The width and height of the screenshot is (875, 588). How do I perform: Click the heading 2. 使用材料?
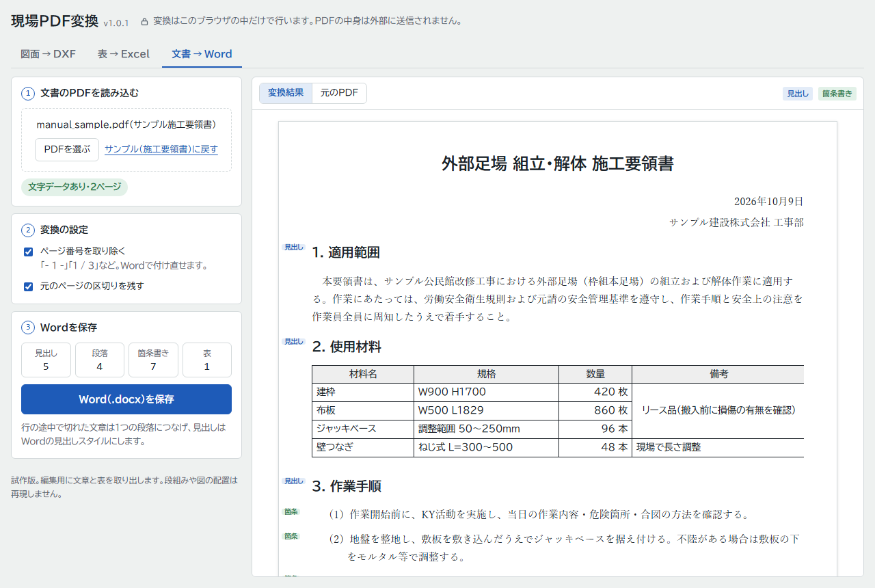347,347
